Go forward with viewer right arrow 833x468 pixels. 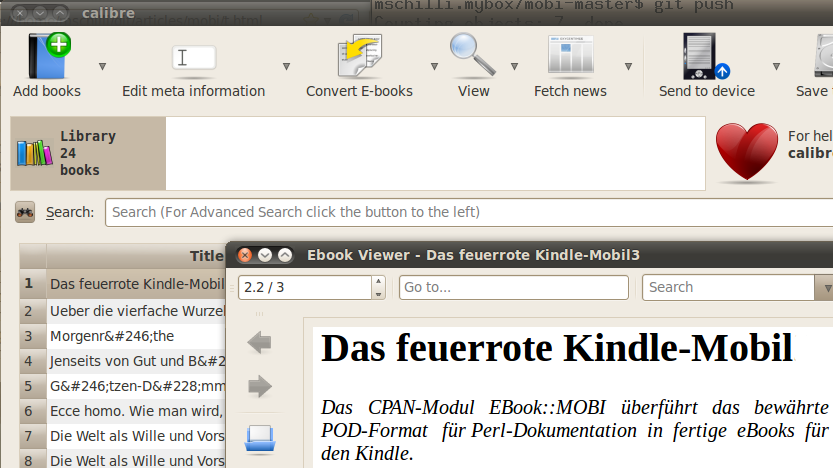[259, 386]
